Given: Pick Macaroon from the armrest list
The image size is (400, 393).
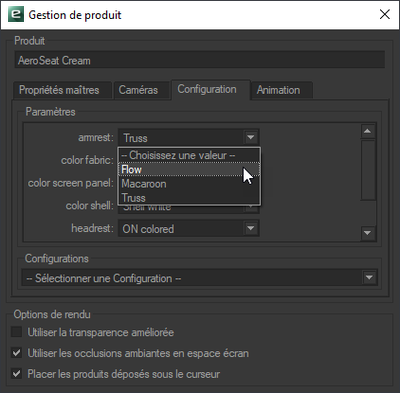Looking at the screenshot, I should point(189,184).
